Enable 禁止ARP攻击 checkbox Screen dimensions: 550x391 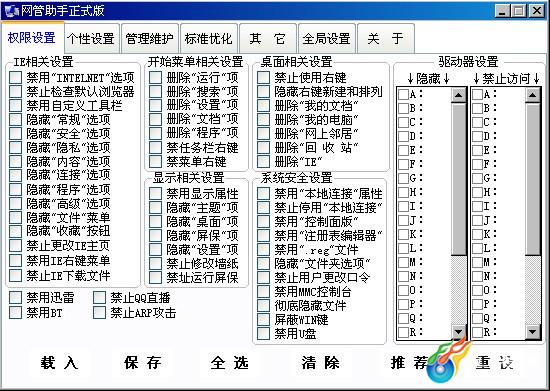99,312
